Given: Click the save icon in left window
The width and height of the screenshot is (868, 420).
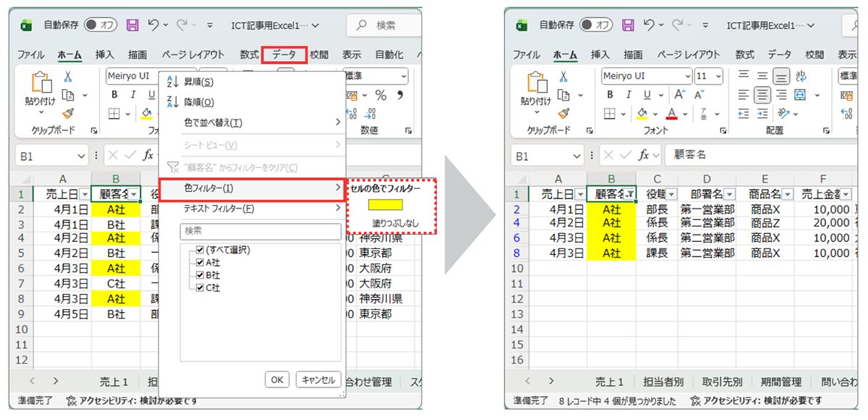Looking at the screenshot, I should coord(132,25).
